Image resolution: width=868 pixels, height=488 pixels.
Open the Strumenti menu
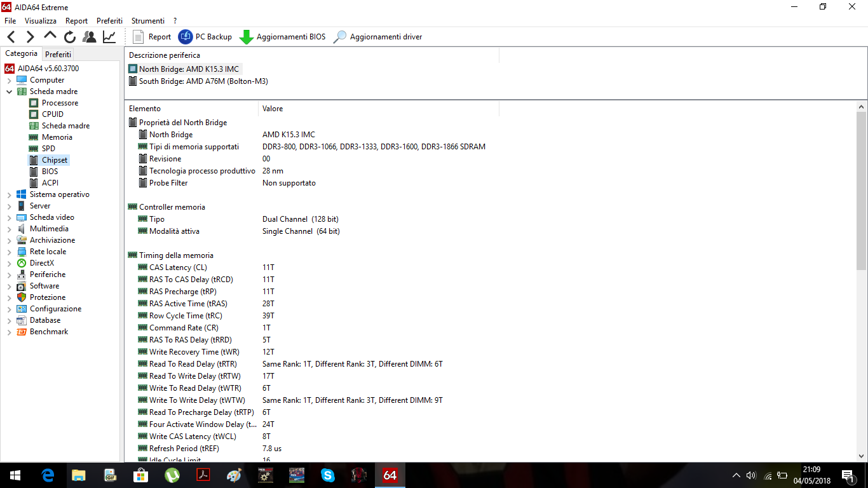(148, 21)
